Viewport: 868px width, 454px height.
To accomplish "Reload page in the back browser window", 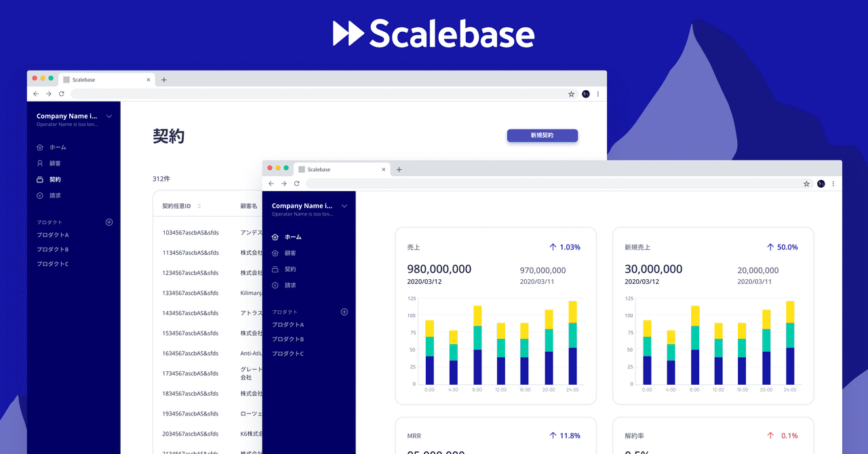I will (x=61, y=94).
